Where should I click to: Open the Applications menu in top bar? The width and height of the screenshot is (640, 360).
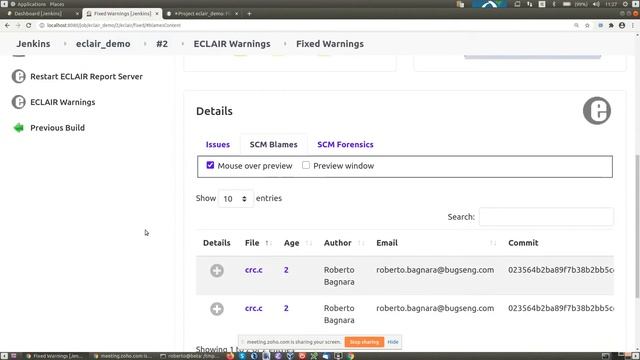click(x=31, y=4)
